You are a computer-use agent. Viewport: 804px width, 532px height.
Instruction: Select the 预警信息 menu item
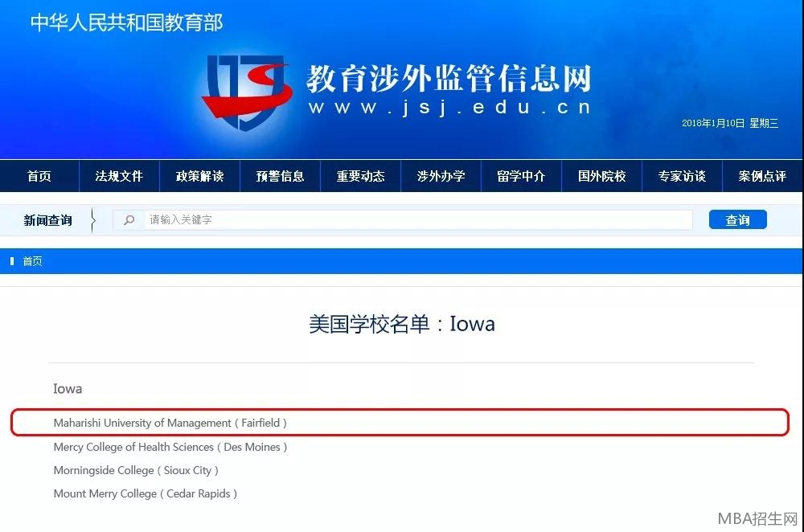pos(280,176)
